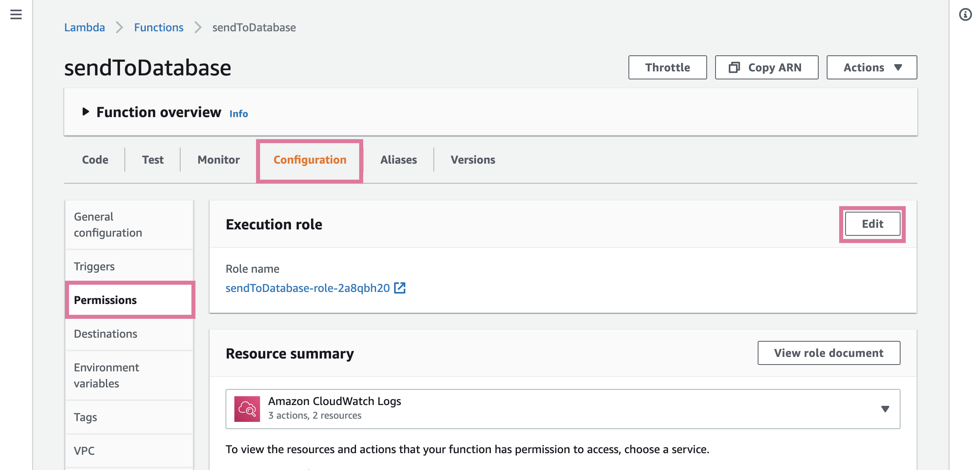Click the Resource summary heading
The image size is (980, 470).
click(290, 354)
